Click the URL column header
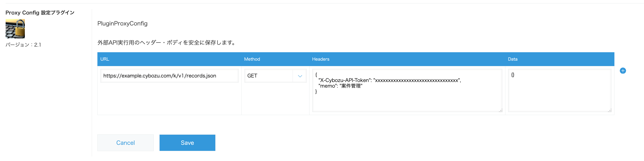 click(105, 59)
